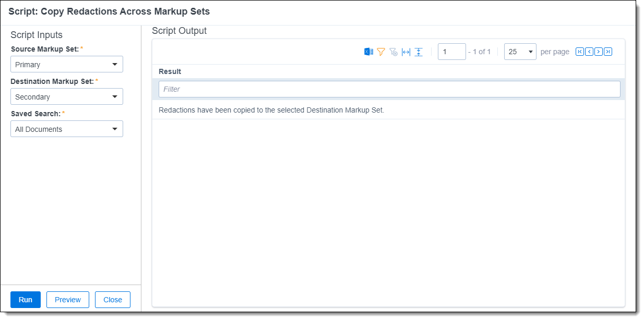Screen dimensions: 644x320
Task: Click the Result column Filter field
Action: click(389, 89)
